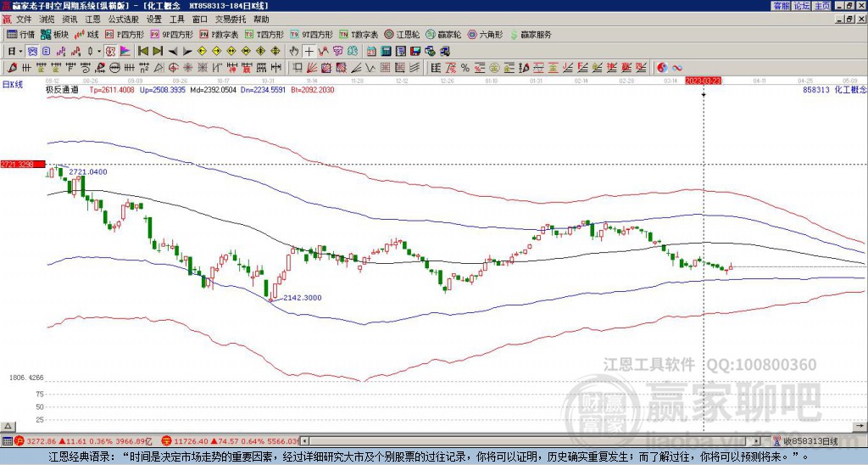Viewport: 868px width, 465px height.
Task: Select the red star burst tool
Action: point(187,68)
